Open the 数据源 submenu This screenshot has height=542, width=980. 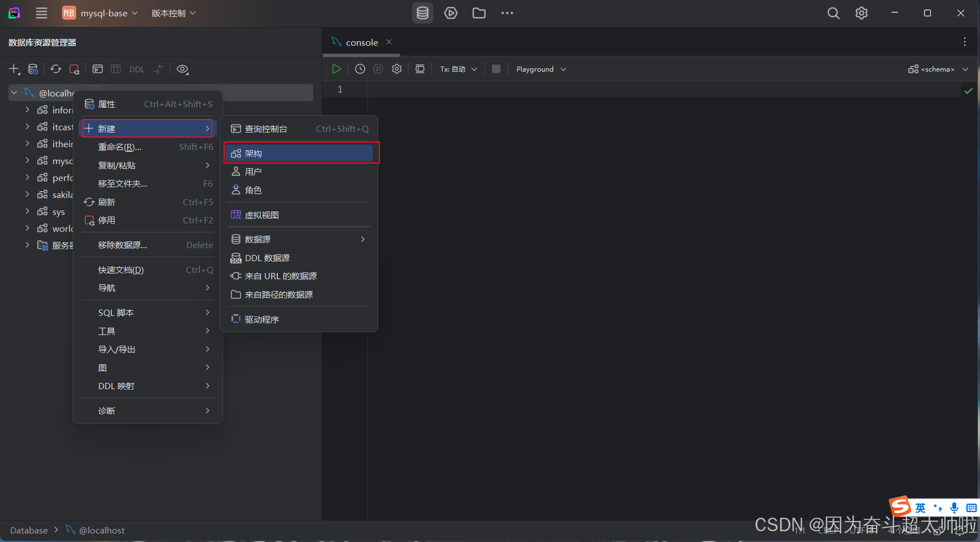299,239
